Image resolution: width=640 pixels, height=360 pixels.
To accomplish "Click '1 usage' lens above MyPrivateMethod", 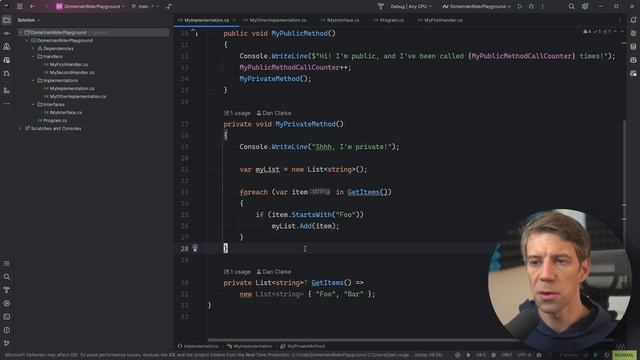I will pos(237,113).
